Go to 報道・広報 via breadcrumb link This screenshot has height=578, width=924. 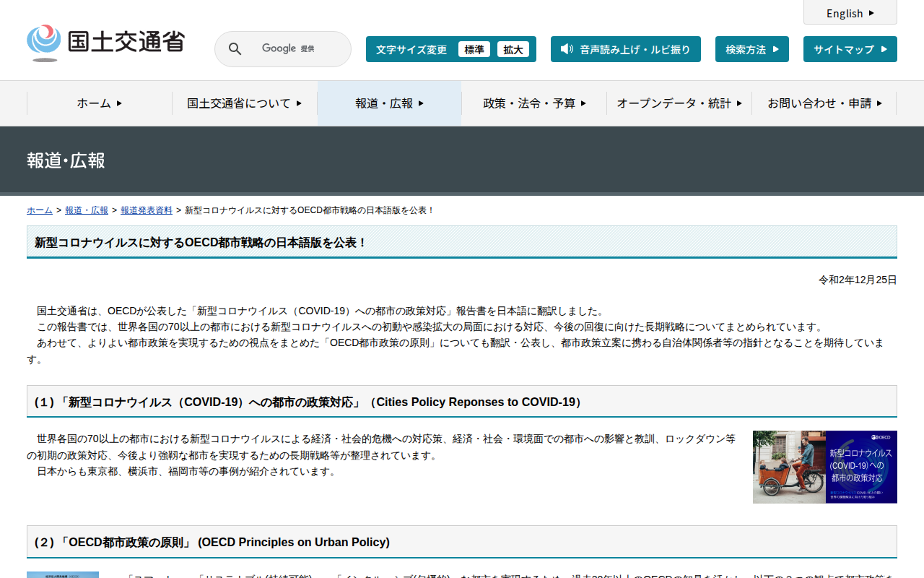coord(87,210)
